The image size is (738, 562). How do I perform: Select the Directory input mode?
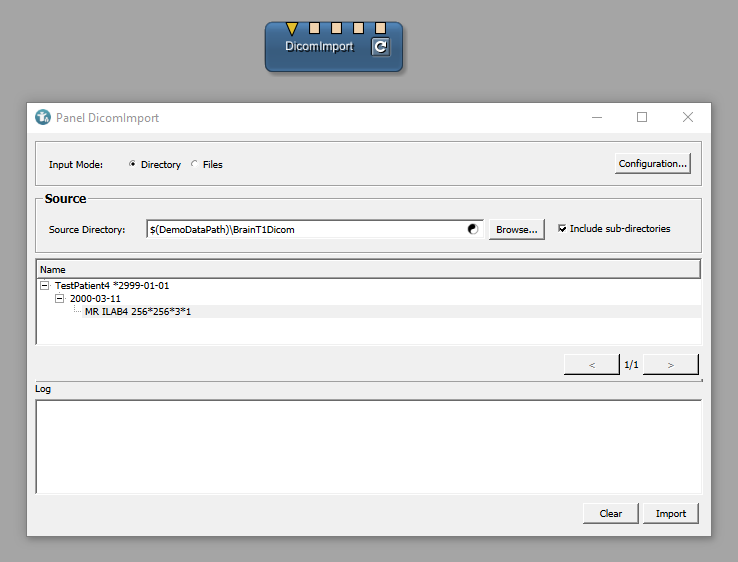click(133, 164)
